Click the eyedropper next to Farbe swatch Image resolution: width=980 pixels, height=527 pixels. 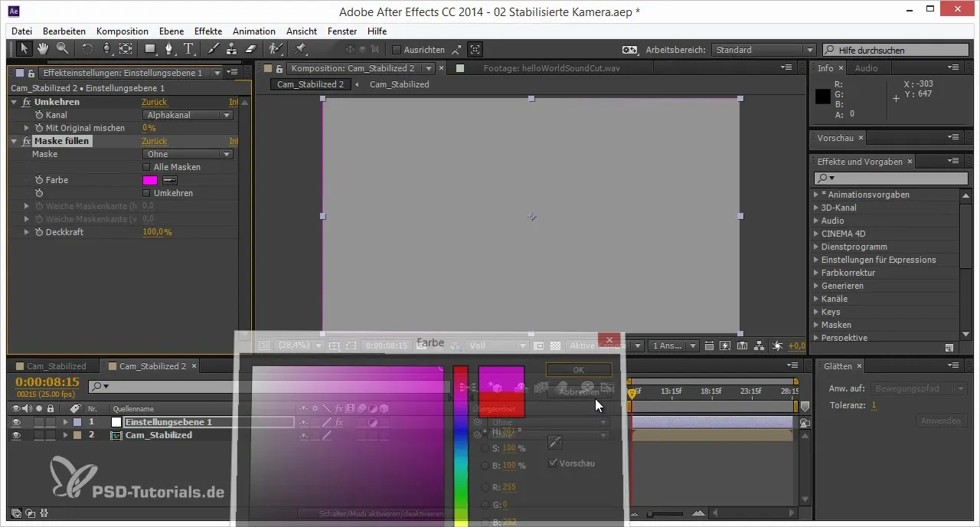(170, 180)
